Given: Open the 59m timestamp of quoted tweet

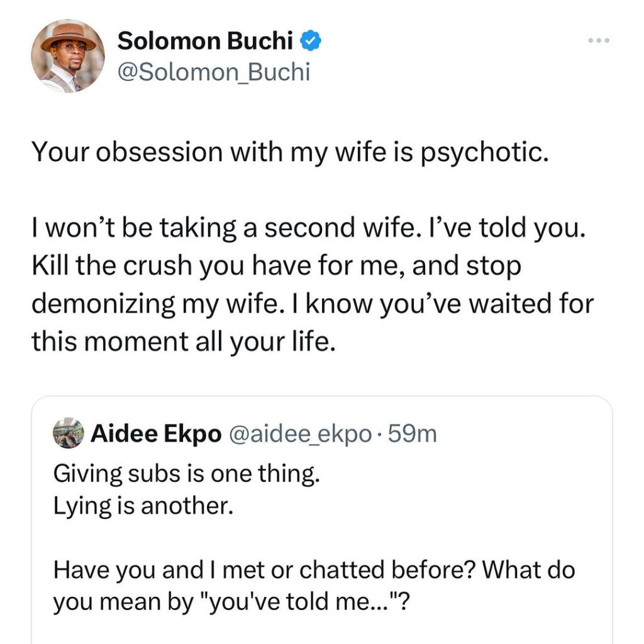Looking at the screenshot, I should coord(414,433).
